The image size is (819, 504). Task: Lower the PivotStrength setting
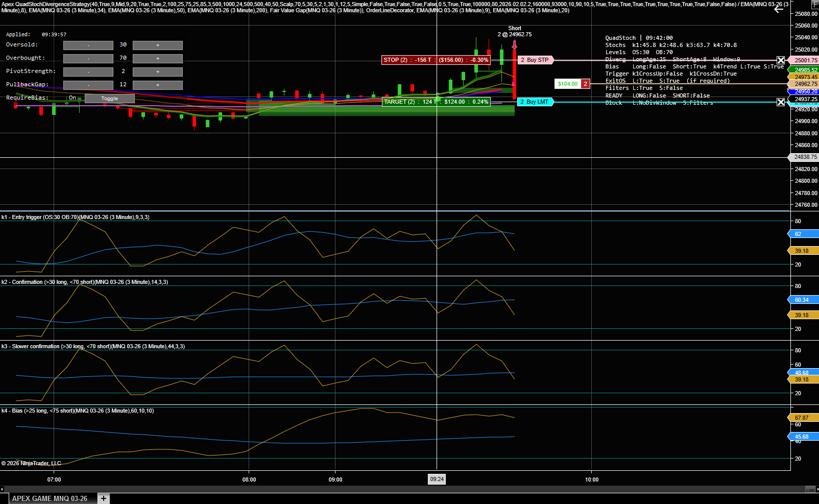[88, 72]
